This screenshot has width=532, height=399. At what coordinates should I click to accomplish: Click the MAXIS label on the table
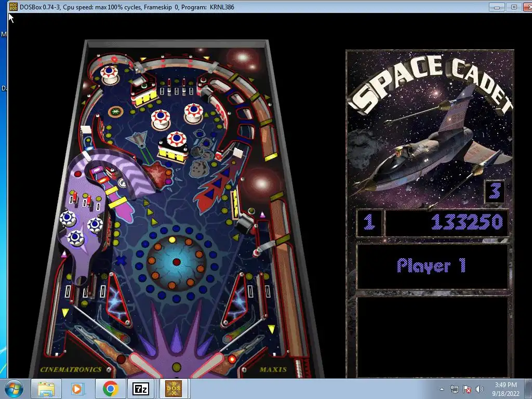pos(273,369)
